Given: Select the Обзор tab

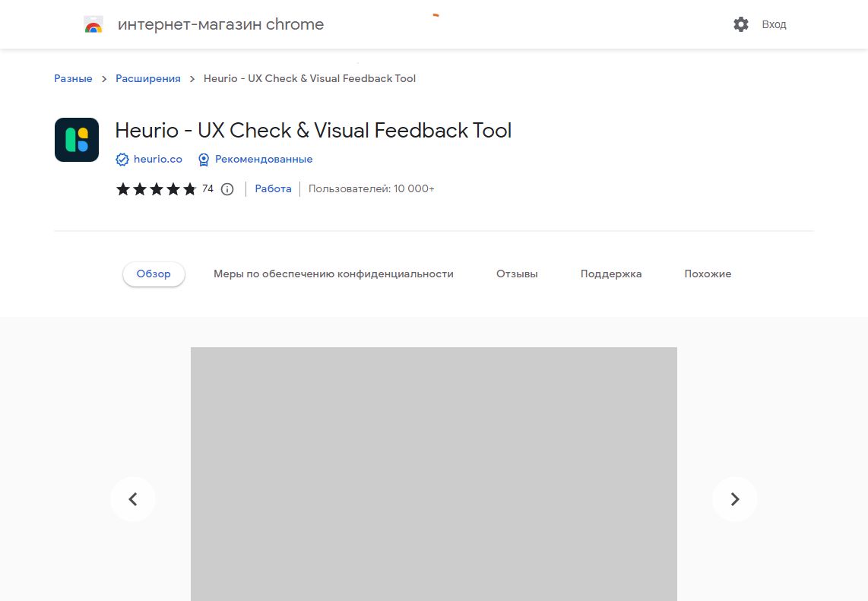Looking at the screenshot, I should coord(154,274).
